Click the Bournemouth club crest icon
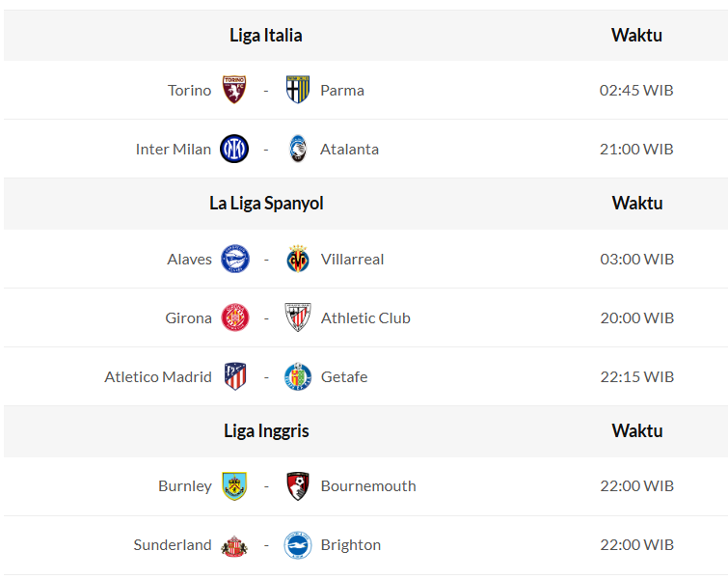The image size is (728, 579). coord(298,485)
